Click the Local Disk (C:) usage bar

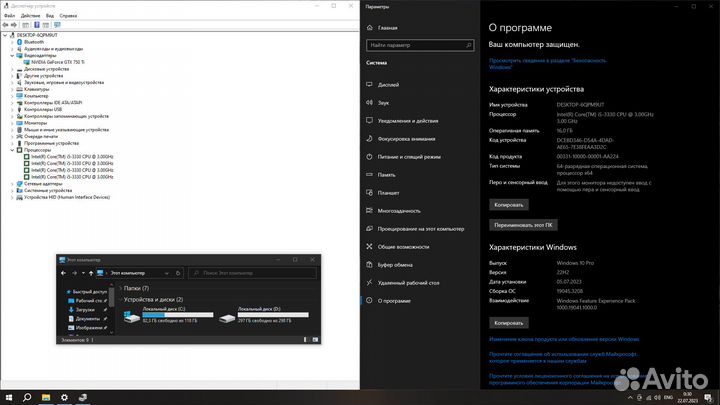coord(178,315)
